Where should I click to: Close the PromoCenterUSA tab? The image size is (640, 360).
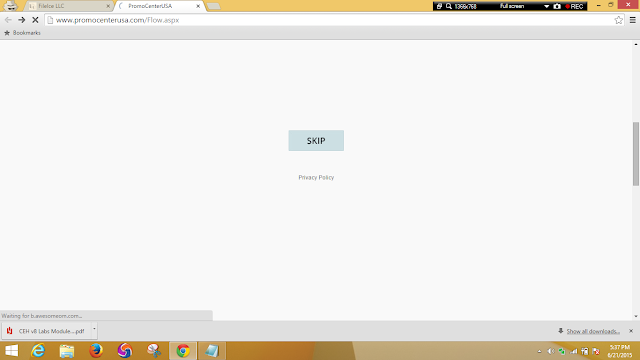198,6
